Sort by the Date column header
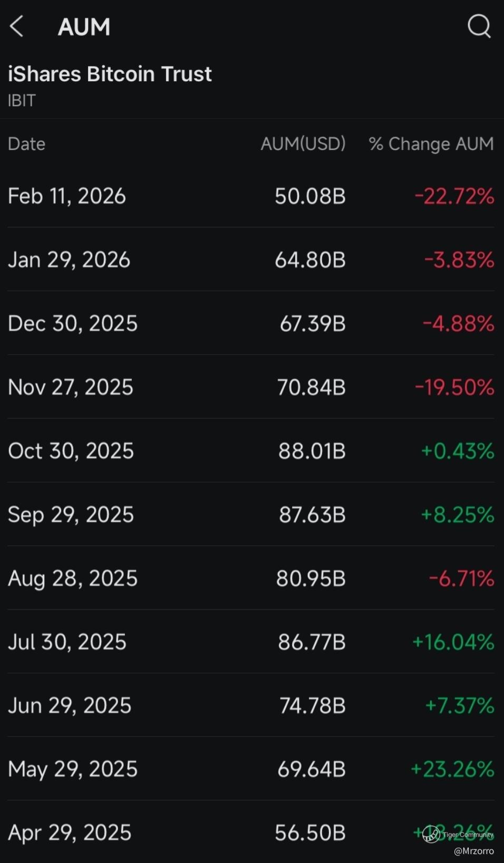 coord(26,144)
